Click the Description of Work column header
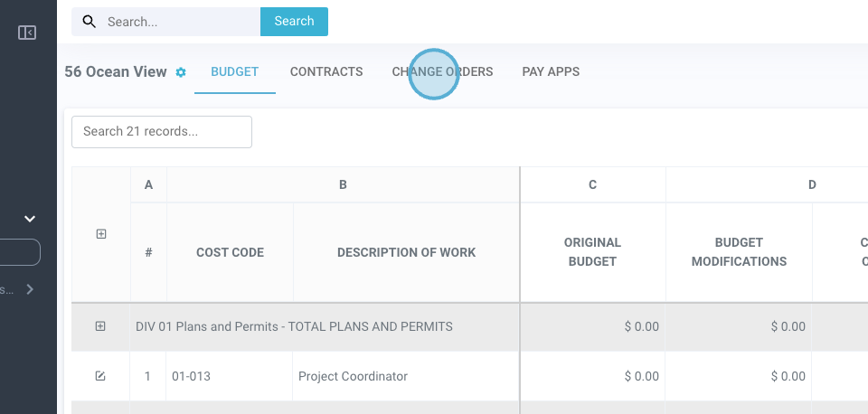Image resolution: width=868 pixels, height=414 pixels. 406,252
